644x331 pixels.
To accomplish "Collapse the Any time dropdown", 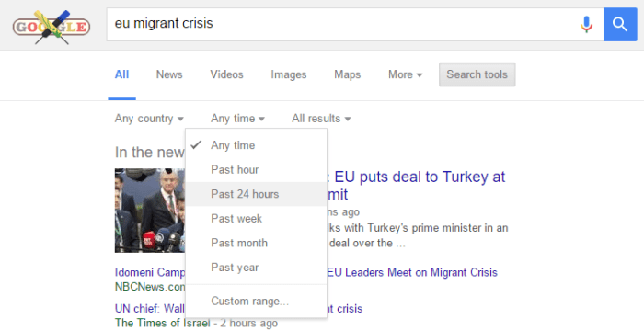I will coord(237,119).
